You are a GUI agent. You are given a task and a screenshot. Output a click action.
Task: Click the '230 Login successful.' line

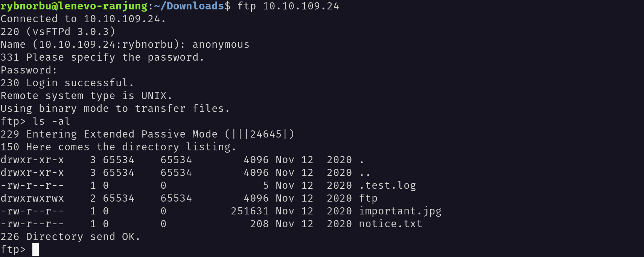tap(67, 83)
